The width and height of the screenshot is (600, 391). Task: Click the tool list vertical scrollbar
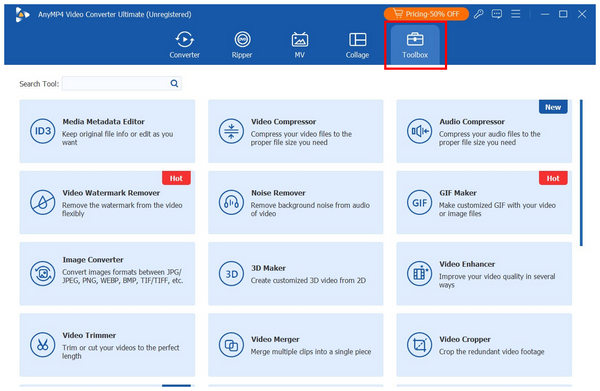581,173
